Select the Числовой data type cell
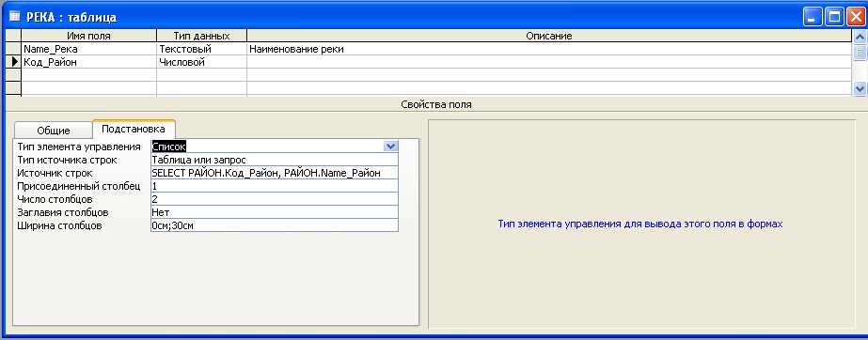The width and height of the screenshot is (868, 340). tap(201, 63)
